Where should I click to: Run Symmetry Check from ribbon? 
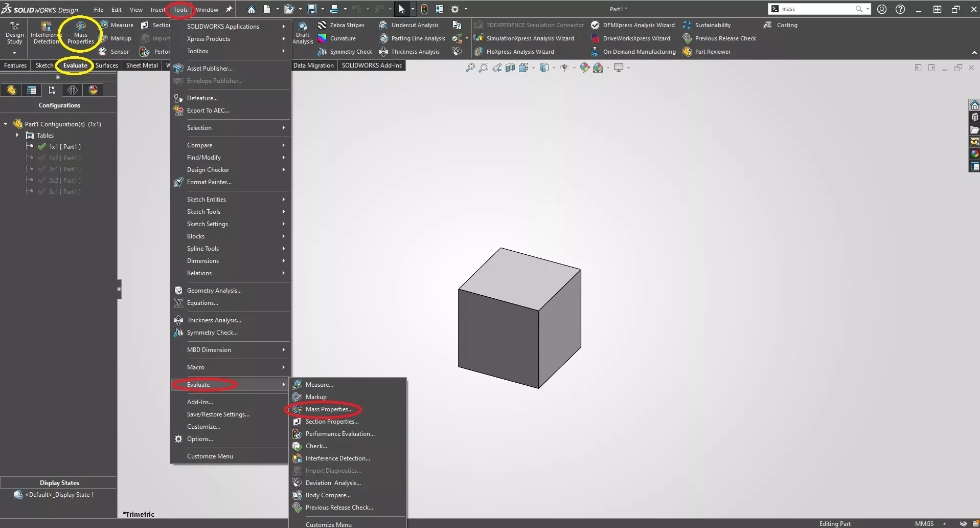(x=345, y=52)
